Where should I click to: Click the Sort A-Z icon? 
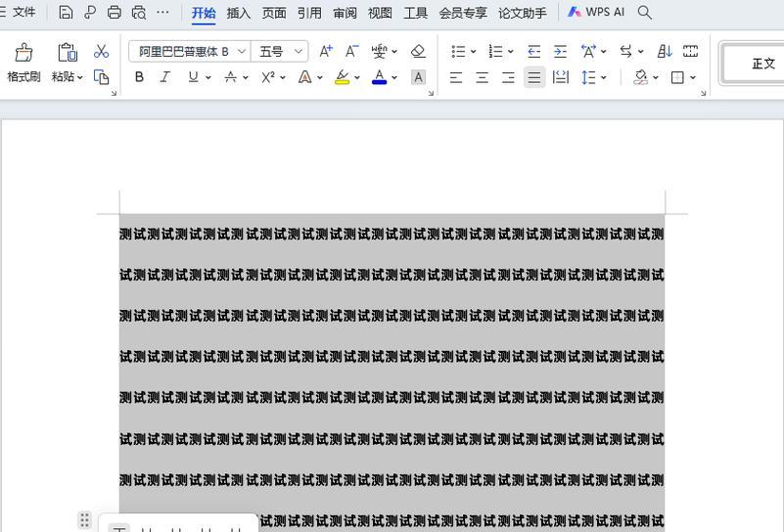click(x=665, y=51)
